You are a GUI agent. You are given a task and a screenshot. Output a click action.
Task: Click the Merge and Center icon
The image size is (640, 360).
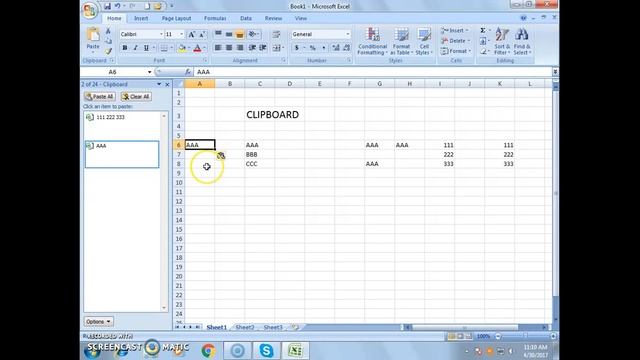(276, 48)
